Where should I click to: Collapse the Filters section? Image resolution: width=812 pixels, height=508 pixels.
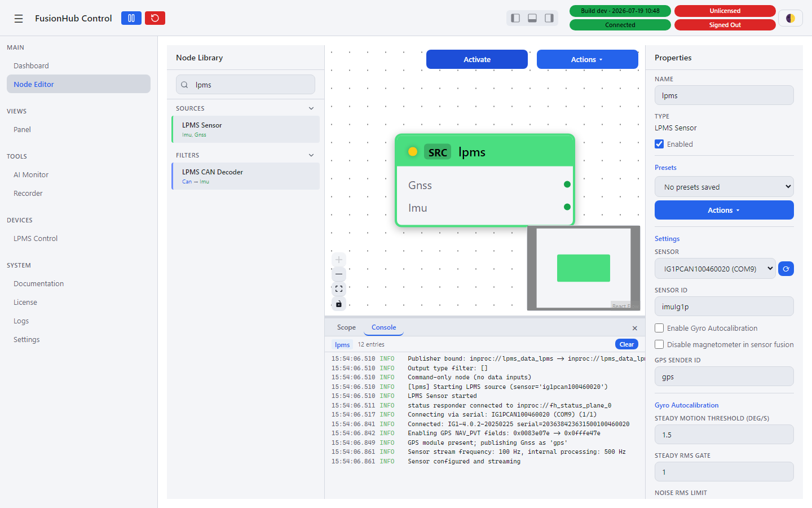(311, 155)
